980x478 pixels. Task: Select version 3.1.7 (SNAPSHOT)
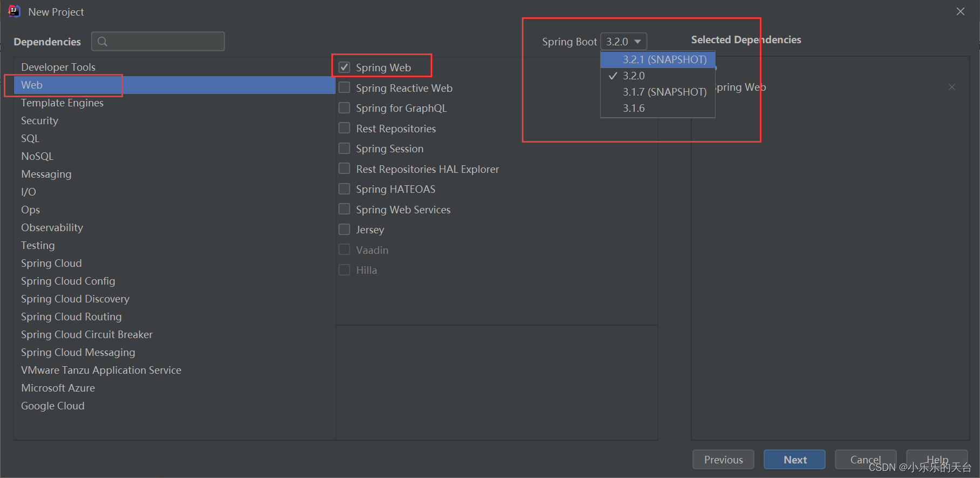coord(658,92)
